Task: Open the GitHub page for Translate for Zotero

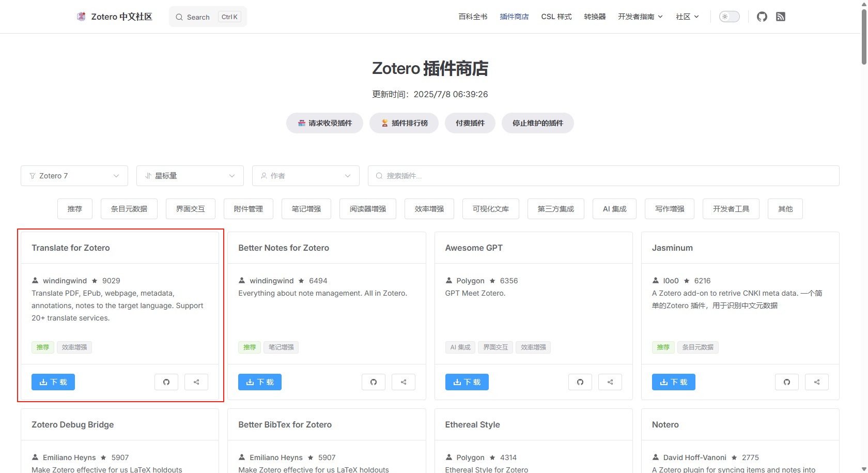Action: (x=166, y=382)
